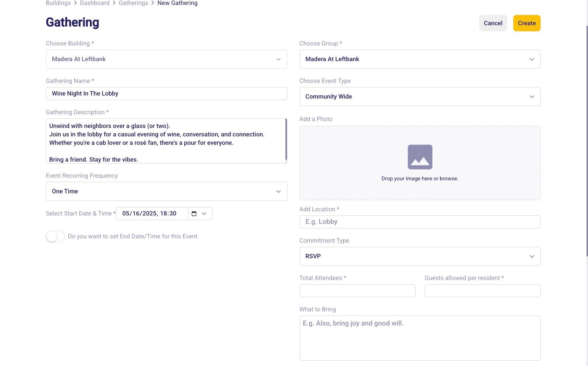This screenshot has width=588, height=366.
Task: Click into the Add Location field
Action: (420, 222)
